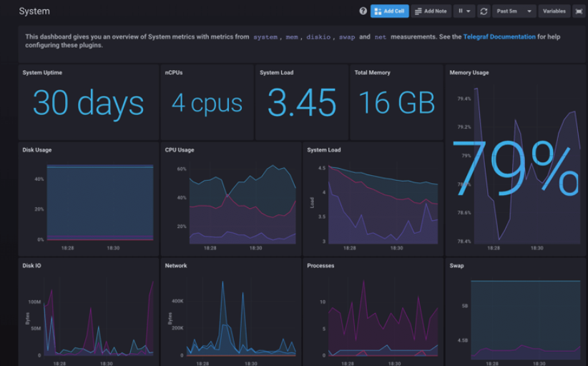Select the System Uptime cell header
This screenshot has width=588, height=366.
point(42,73)
